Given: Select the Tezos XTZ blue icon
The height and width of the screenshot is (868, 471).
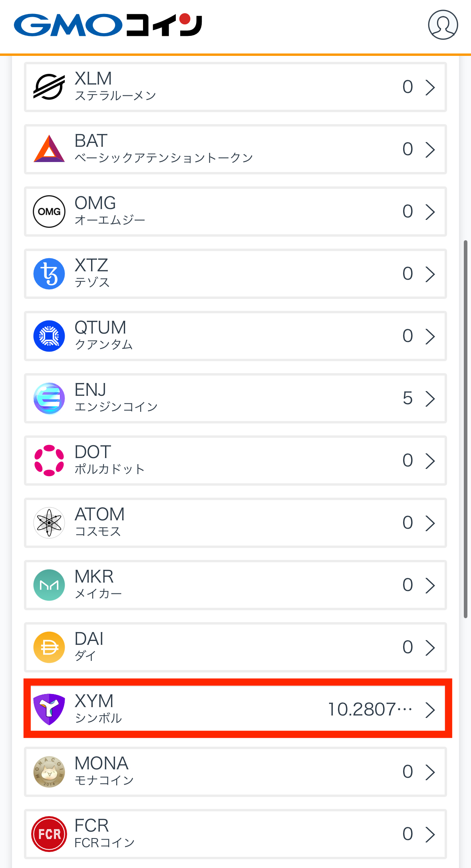Looking at the screenshot, I should [49, 274].
